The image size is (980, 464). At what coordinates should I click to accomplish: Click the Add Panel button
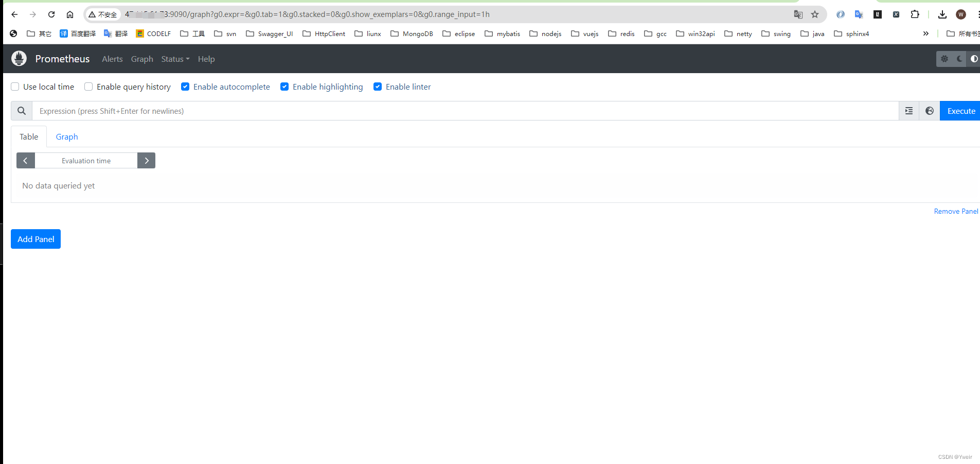point(35,239)
